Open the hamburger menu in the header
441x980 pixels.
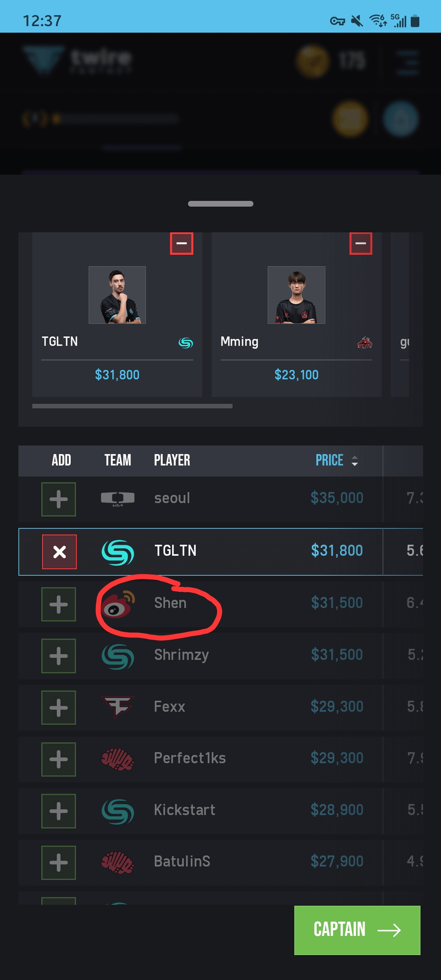[407, 62]
